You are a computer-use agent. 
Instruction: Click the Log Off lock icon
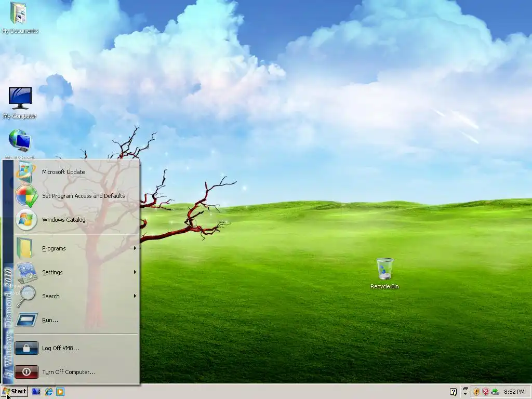[26, 348]
